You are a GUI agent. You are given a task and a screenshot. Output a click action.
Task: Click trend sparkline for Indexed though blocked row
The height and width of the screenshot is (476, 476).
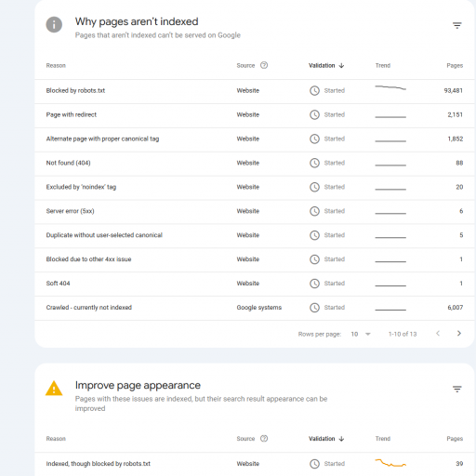390,463
